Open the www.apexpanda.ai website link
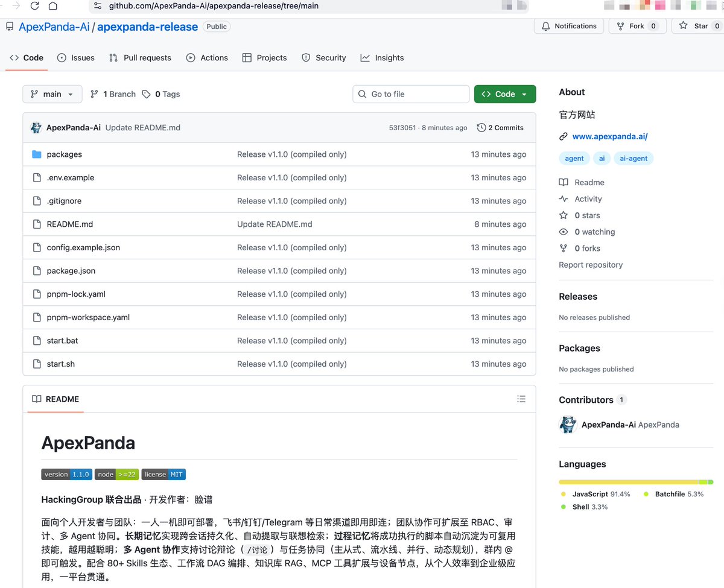The width and height of the screenshot is (724, 588). coord(609,136)
